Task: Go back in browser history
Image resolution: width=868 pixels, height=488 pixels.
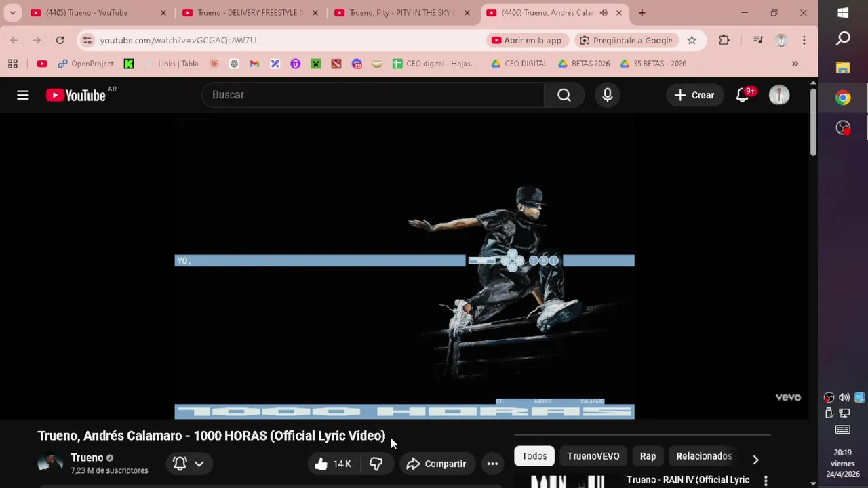Action: [x=14, y=41]
